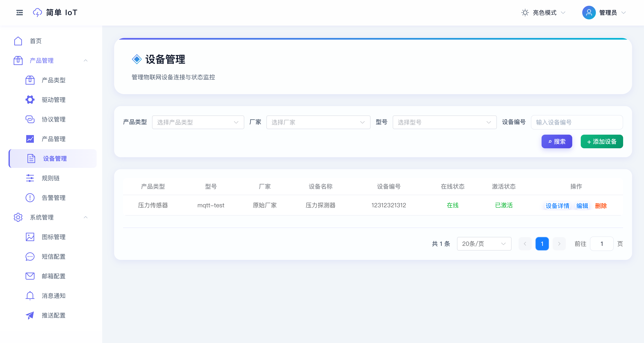This screenshot has width=644, height=343.
Task: Click the mqtt-test model cell
Action: [x=211, y=205]
